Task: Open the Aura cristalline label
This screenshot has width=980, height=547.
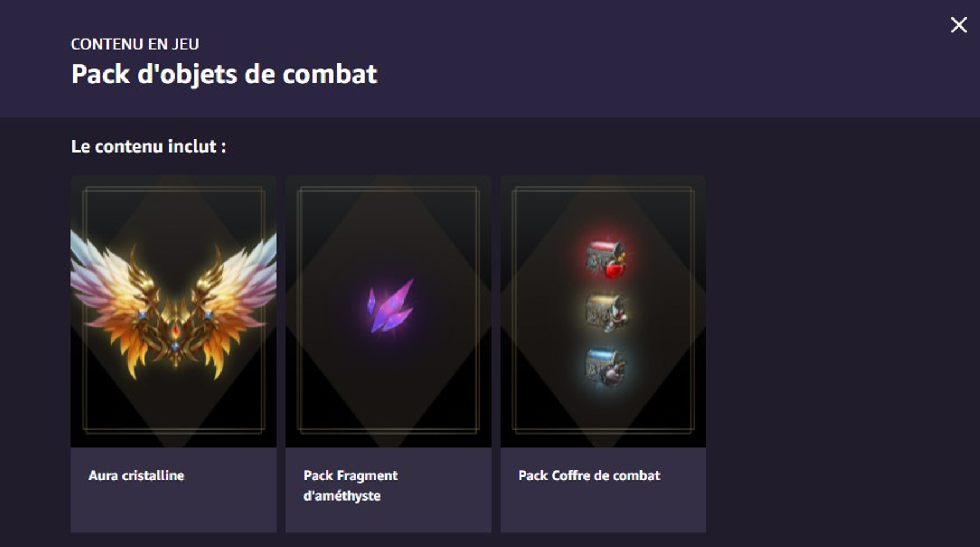Action: (x=136, y=475)
